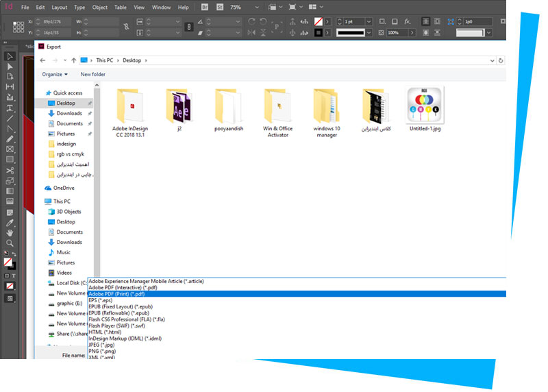The width and height of the screenshot is (548, 392).
Task: Open the Type menu
Action: coord(79,7)
